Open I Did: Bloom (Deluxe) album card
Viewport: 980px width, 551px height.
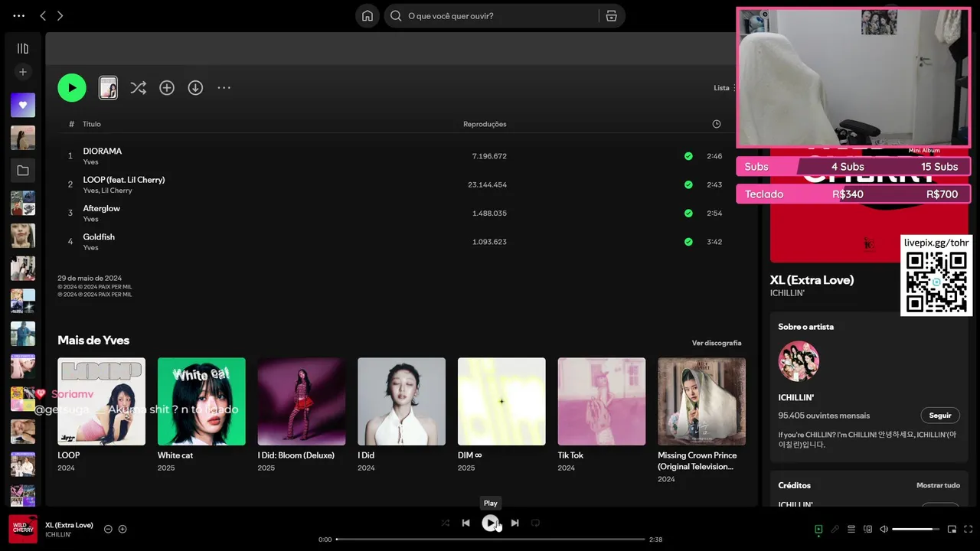(x=302, y=416)
